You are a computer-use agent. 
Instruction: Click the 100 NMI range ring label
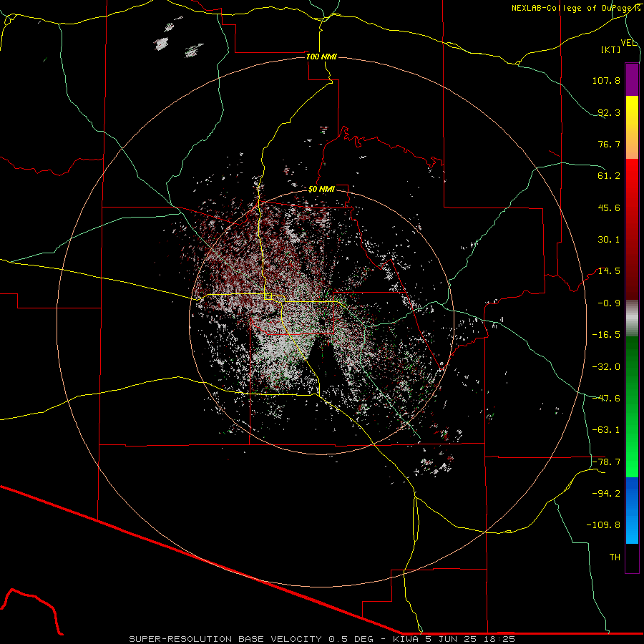pyautogui.click(x=321, y=57)
